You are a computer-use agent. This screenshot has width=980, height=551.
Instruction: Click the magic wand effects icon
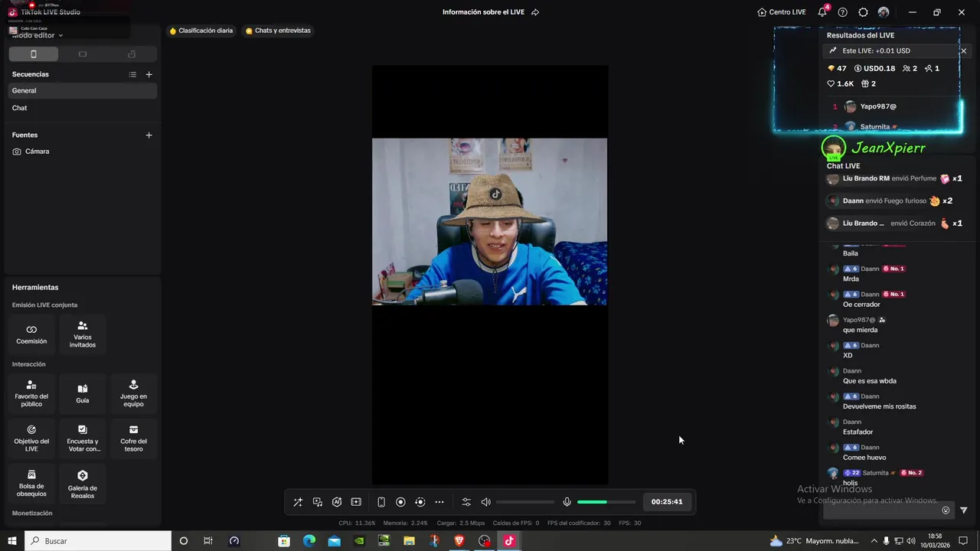298,502
